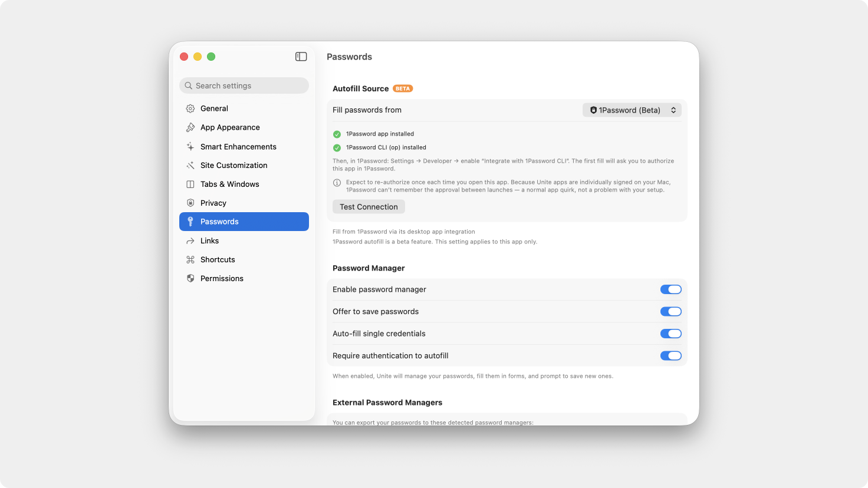The height and width of the screenshot is (488, 868).
Task: Click the 1Password logo in the dropdown
Action: coord(593,110)
